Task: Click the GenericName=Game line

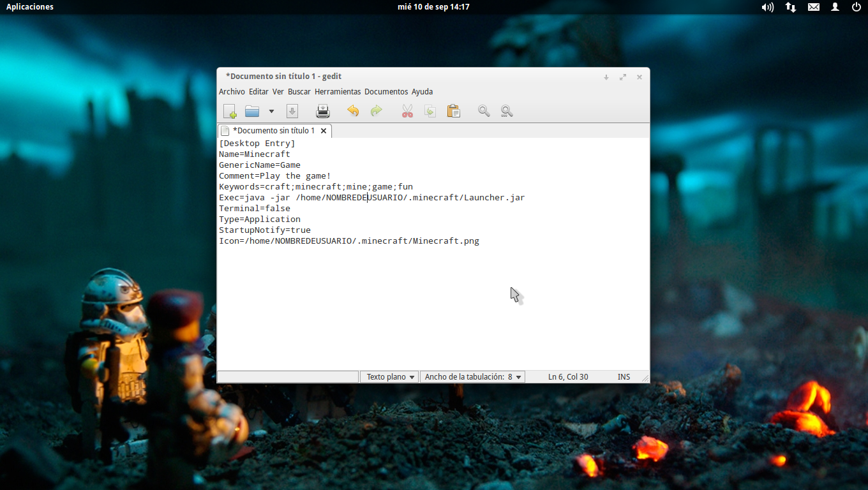Action: coord(260,165)
